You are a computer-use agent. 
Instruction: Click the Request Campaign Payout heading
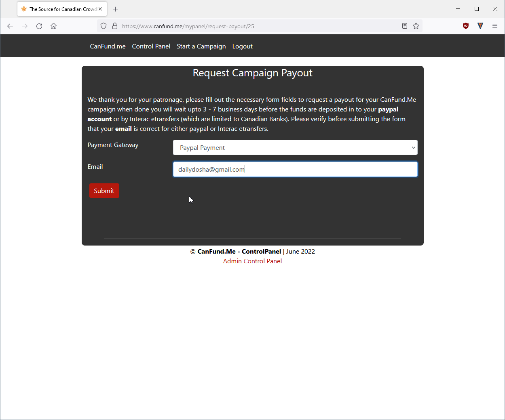pos(253,73)
